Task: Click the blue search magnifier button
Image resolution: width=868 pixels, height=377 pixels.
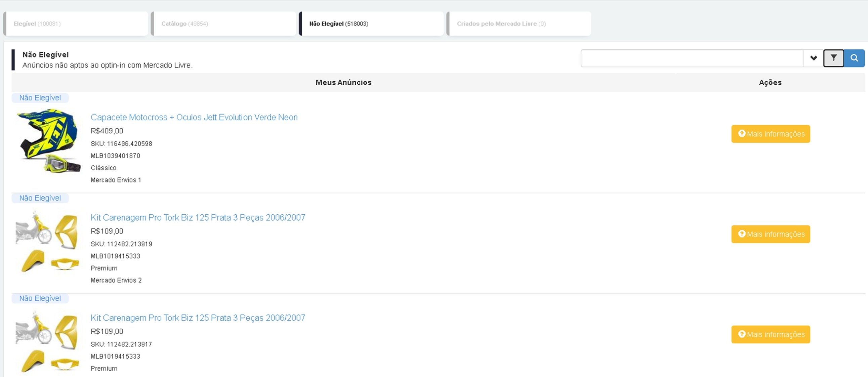Action: [854, 58]
